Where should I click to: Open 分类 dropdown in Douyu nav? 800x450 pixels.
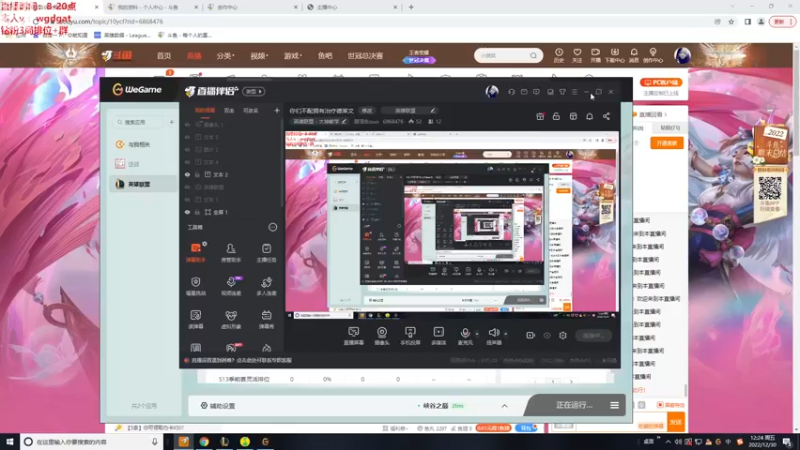225,56
